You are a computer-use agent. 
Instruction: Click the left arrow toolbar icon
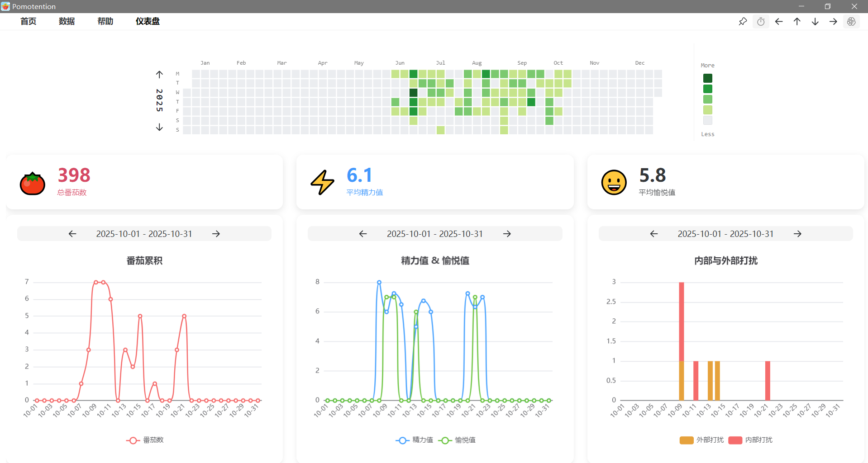coord(779,22)
